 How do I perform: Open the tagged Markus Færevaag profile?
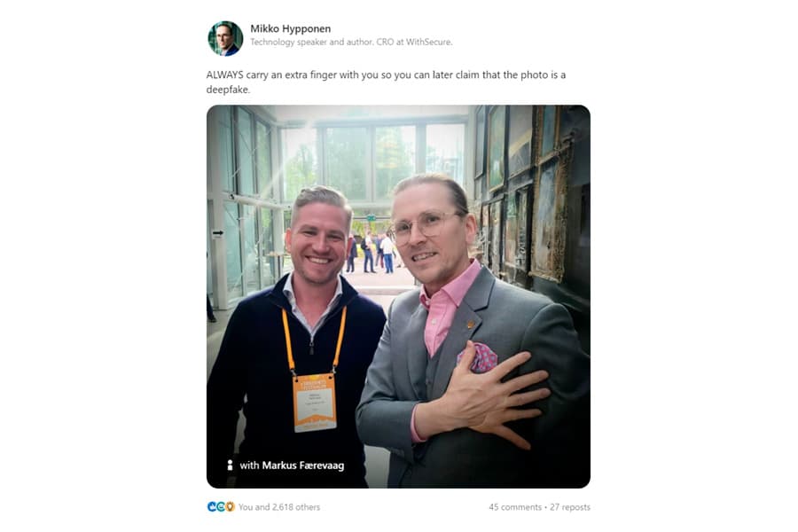click(303, 465)
